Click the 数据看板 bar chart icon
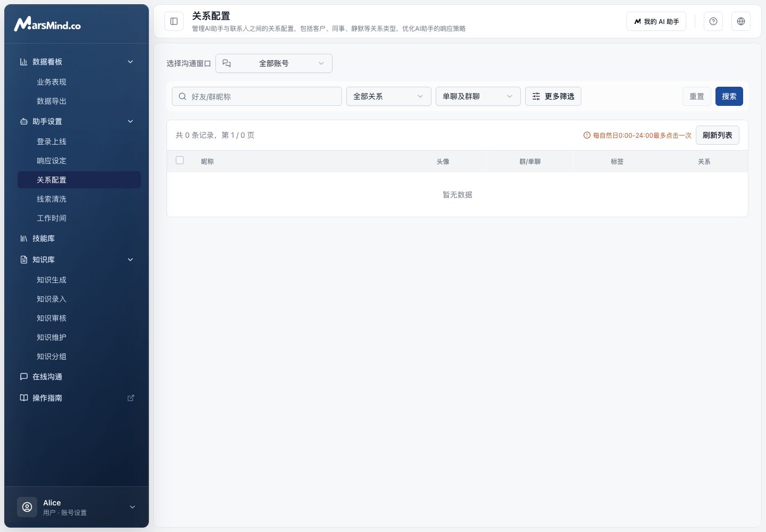 (x=24, y=62)
